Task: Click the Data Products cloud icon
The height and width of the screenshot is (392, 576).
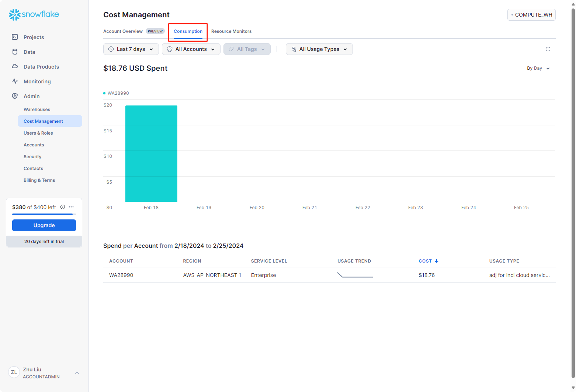Action: click(15, 66)
